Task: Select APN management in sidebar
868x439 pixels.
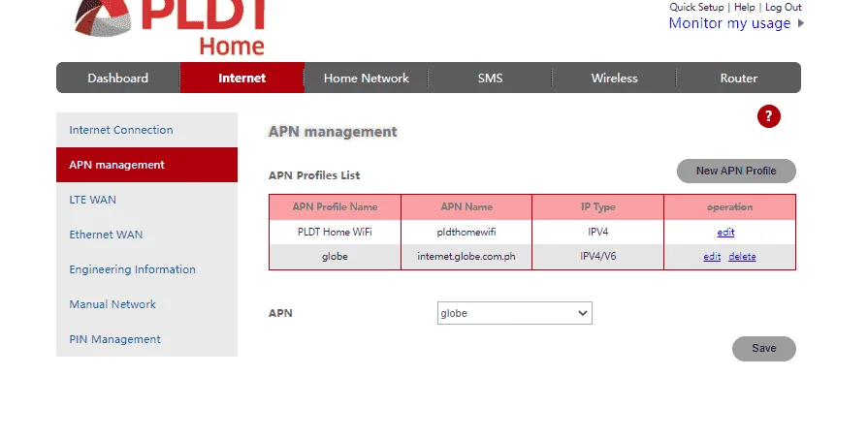Action: pyautogui.click(x=146, y=165)
